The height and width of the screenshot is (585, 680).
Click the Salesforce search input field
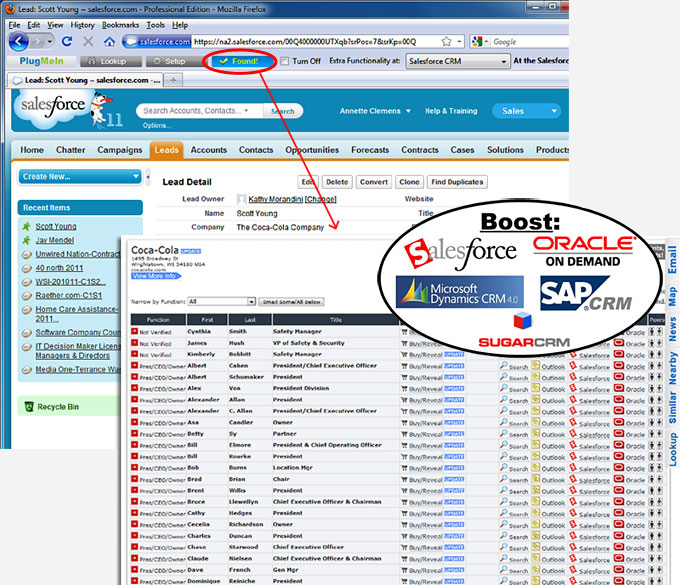coord(199,111)
